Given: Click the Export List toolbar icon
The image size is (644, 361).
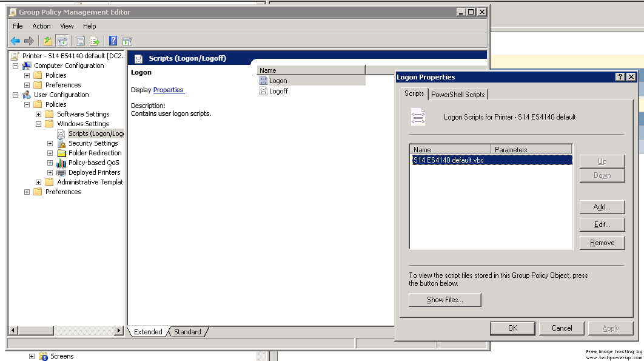Looking at the screenshot, I should click(x=95, y=41).
